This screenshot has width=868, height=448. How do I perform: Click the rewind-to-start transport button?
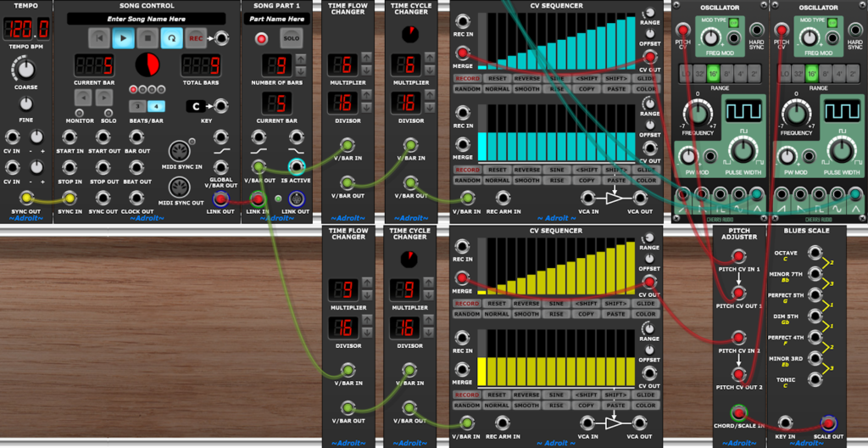(x=100, y=38)
